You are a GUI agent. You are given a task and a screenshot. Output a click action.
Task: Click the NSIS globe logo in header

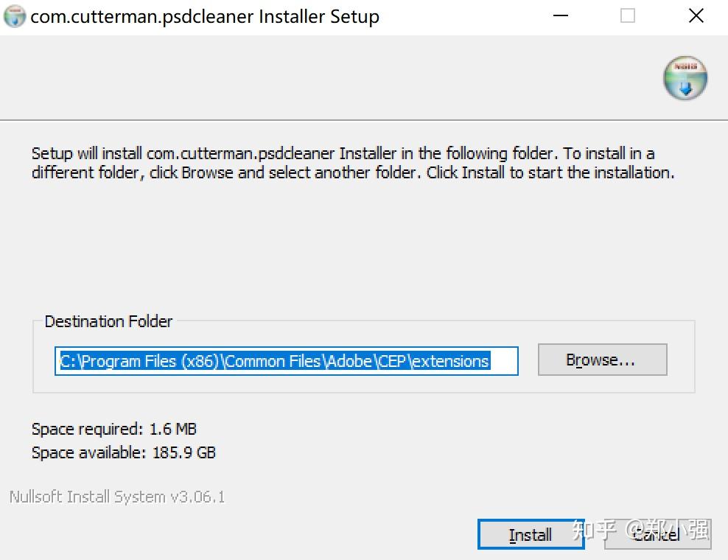(685, 78)
